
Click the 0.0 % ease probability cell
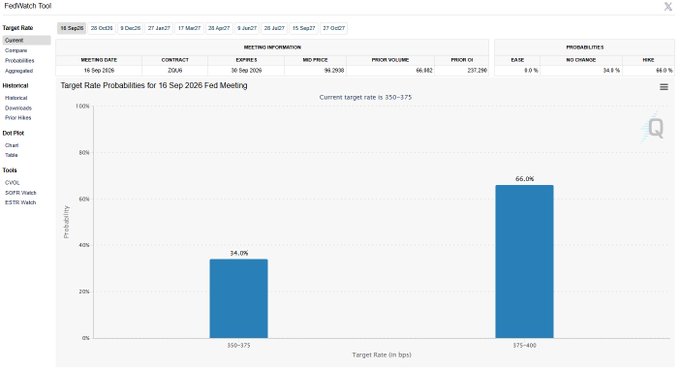point(517,70)
